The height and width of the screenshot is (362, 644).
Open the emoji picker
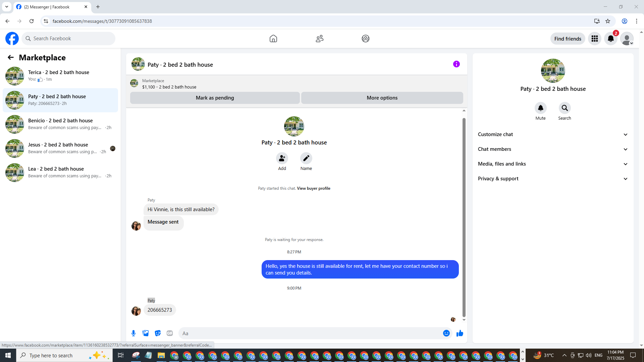(446, 333)
